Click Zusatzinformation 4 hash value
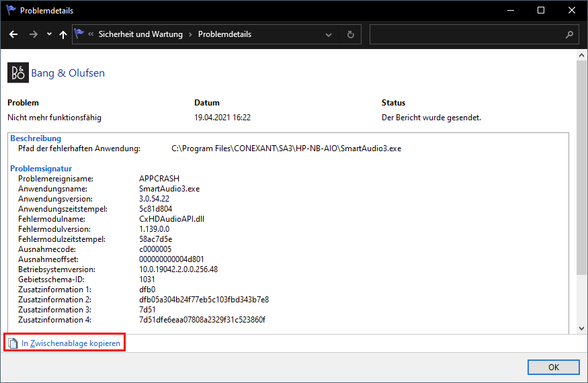Viewport: 588px width, 383px height. coord(202,320)
